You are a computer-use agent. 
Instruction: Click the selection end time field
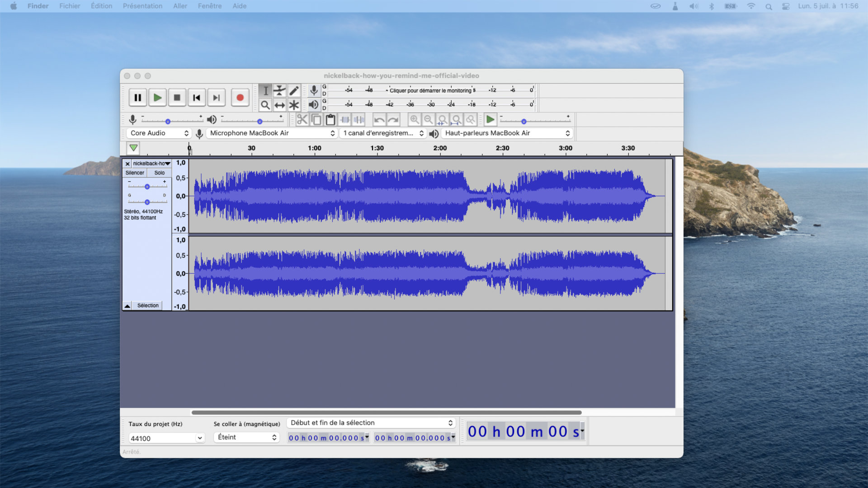tap(415, 438)
